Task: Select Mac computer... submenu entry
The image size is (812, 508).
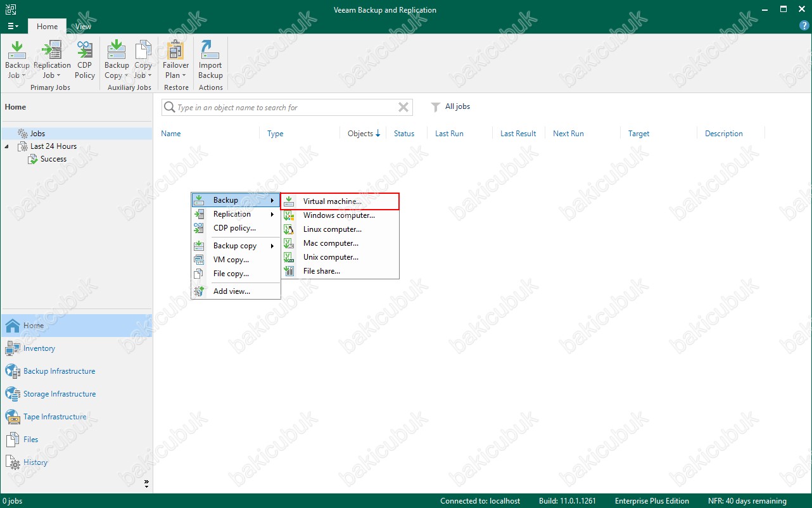Action: click(x=340, y=243)
